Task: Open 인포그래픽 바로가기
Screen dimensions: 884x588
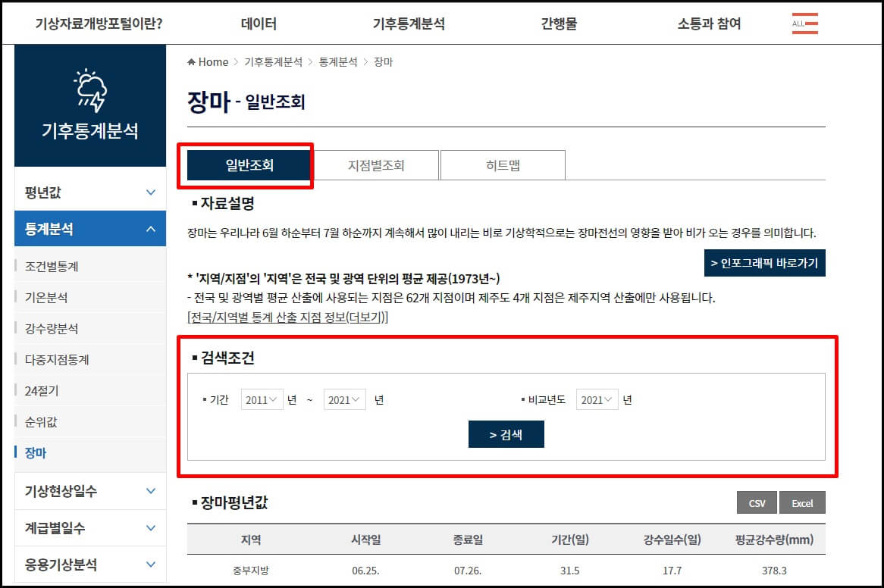Action: tap(764, 264)
